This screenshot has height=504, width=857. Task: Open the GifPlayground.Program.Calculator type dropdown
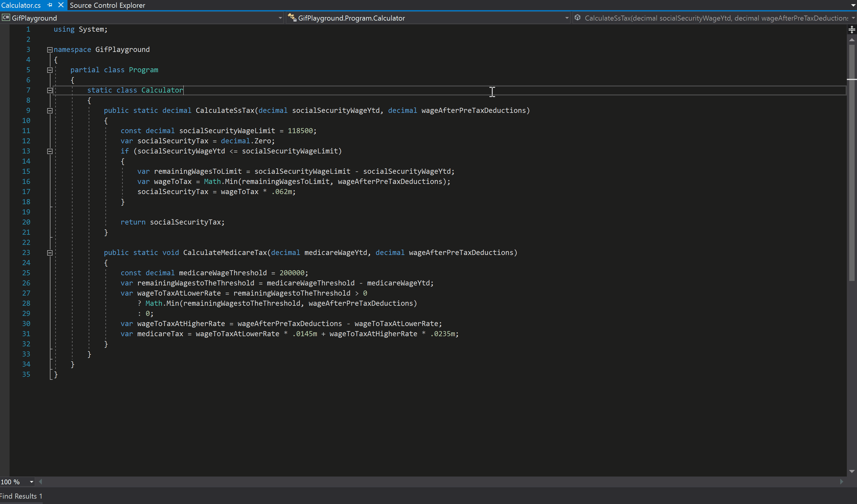[x=566, y=18]
